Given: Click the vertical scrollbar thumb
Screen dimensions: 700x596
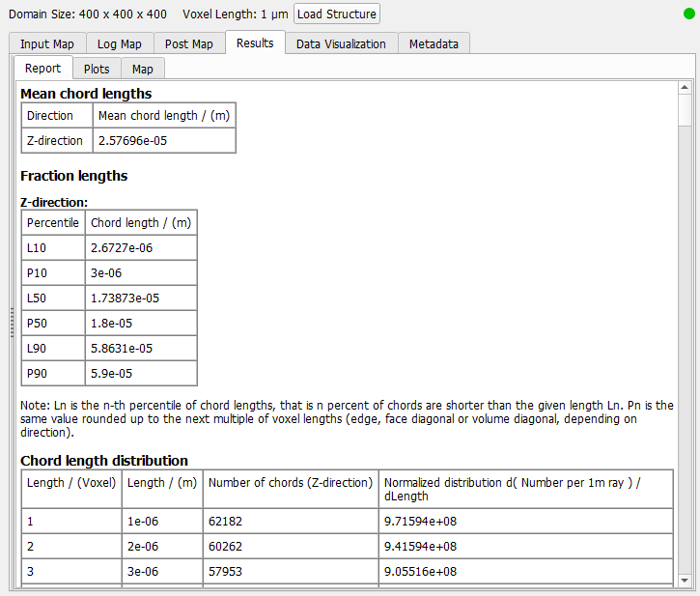Looking at the screenshot, I should point(685,109).
